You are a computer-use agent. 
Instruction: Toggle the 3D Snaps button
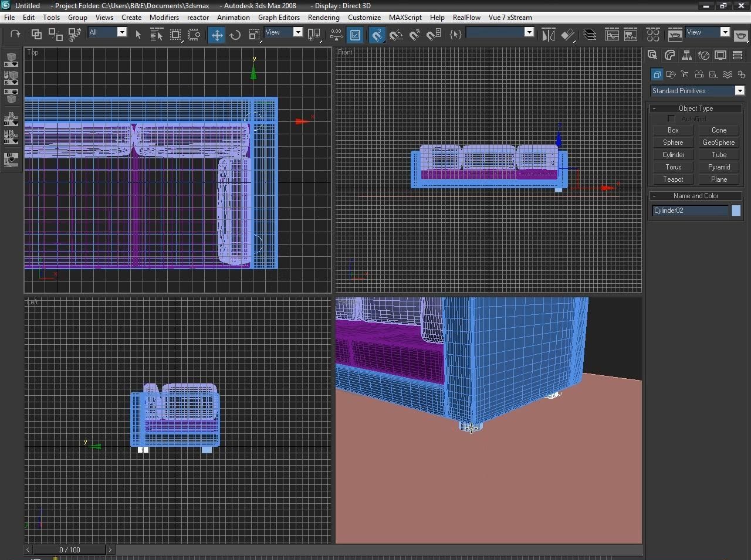[377, 35]
